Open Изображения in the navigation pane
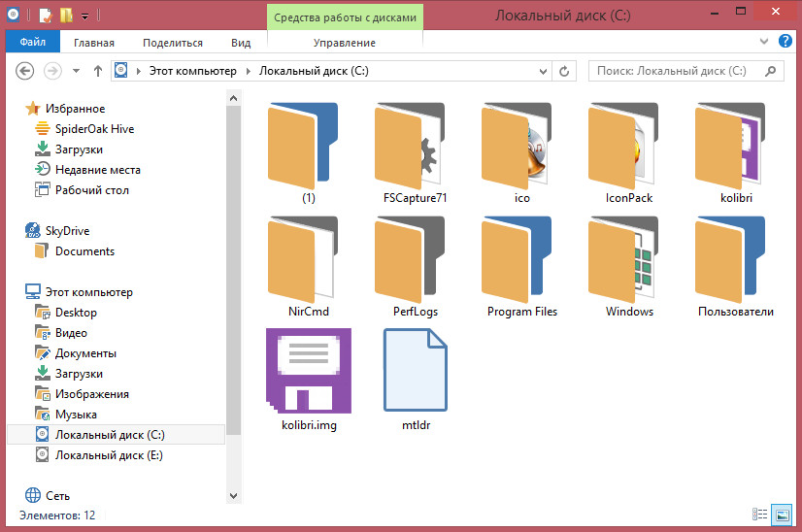The width and height of the screenshot is (802, 532). click(92, 394)
